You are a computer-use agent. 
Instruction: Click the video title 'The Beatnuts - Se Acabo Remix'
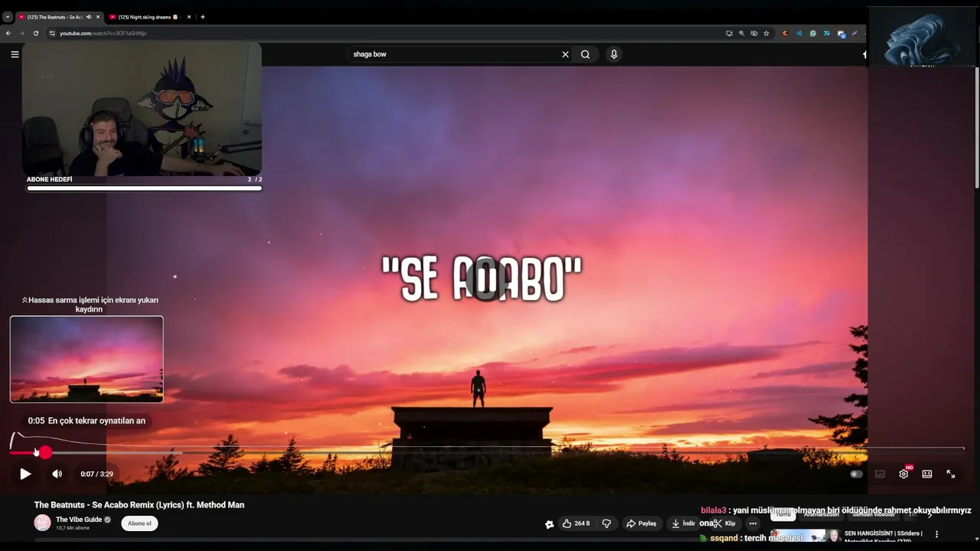tap(139, 505)
